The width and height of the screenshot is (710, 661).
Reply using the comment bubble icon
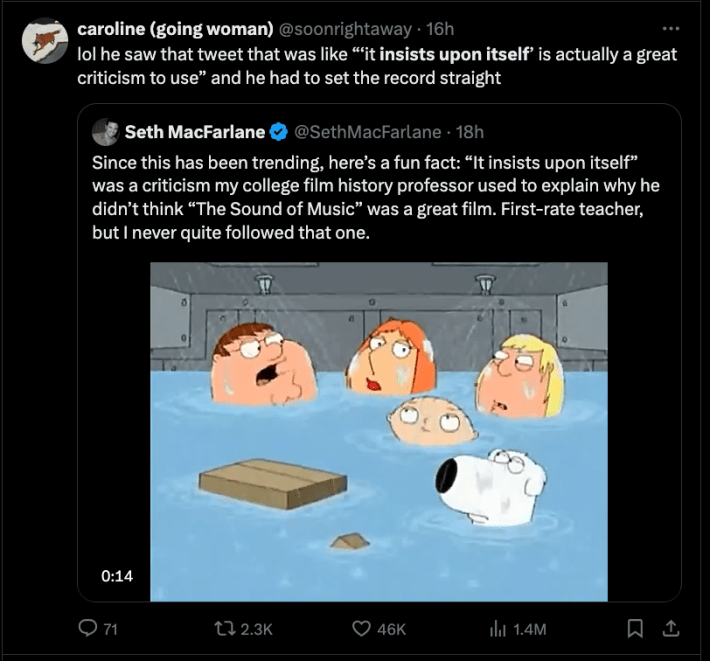click(86, 629)
